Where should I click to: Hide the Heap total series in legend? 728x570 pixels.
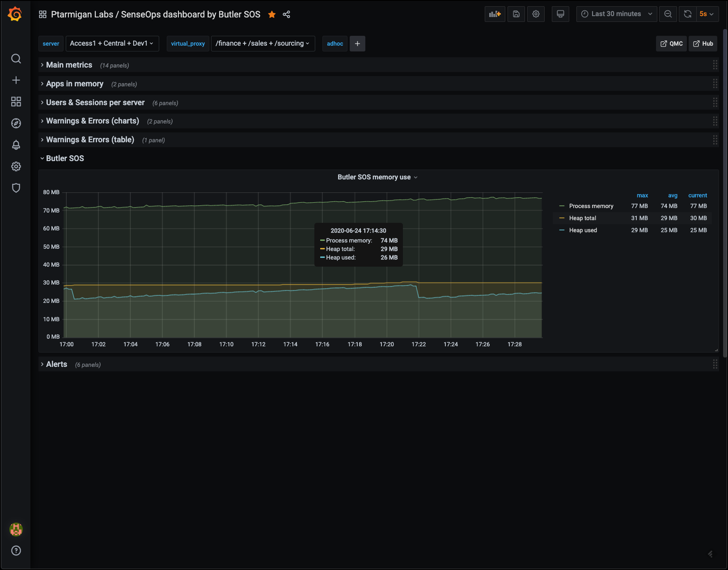[582, 218]
